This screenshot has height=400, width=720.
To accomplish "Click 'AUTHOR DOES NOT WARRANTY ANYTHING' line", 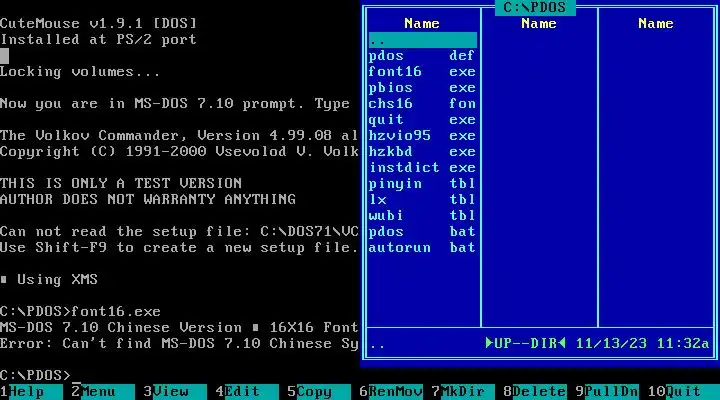I will 148,200.
